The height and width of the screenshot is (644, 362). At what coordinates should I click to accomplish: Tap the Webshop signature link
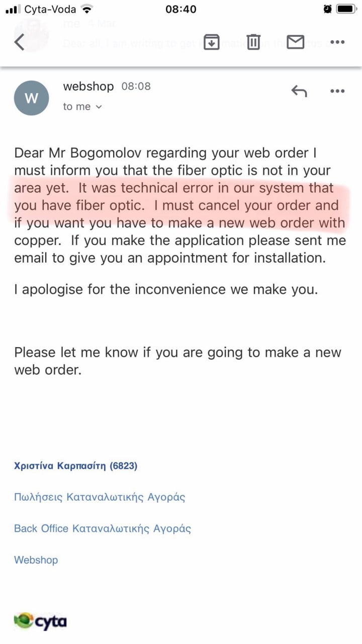coord(36,559)
